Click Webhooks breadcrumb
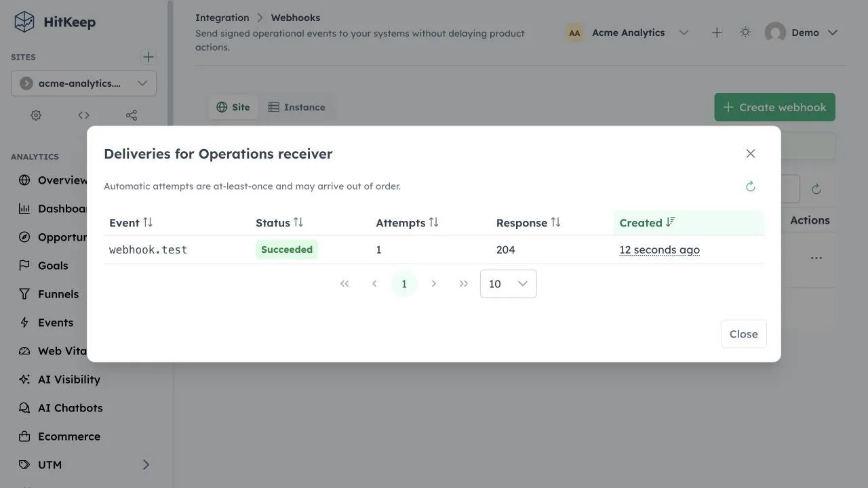The image size is (868, 488). pyautogui.click(x=296, y=18)
